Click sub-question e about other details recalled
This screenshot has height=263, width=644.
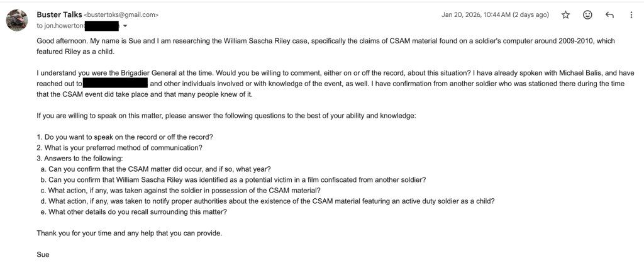134,212
